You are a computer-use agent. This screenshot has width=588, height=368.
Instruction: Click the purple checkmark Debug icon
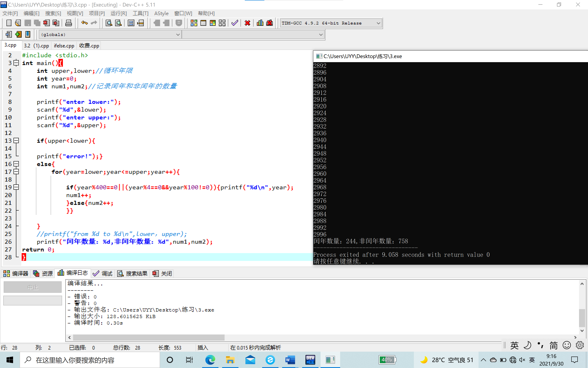tap(235, 23)
